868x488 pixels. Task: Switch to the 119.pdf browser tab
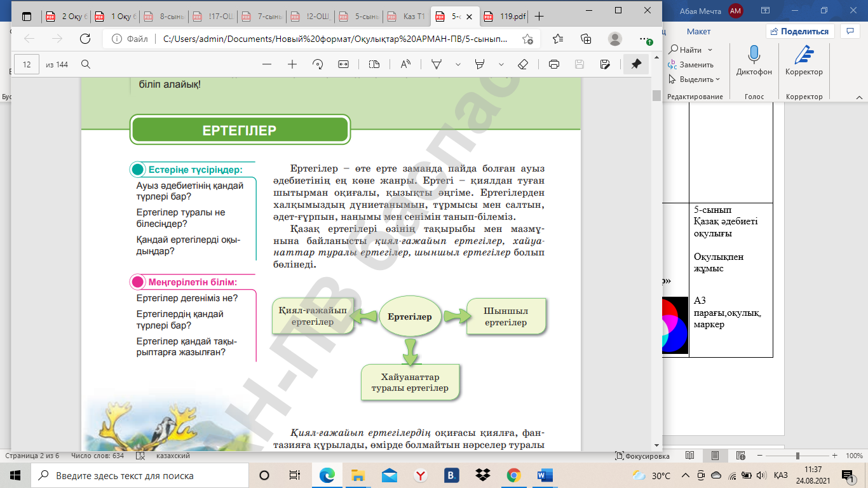pyautogui.click(x=503, y=16)
